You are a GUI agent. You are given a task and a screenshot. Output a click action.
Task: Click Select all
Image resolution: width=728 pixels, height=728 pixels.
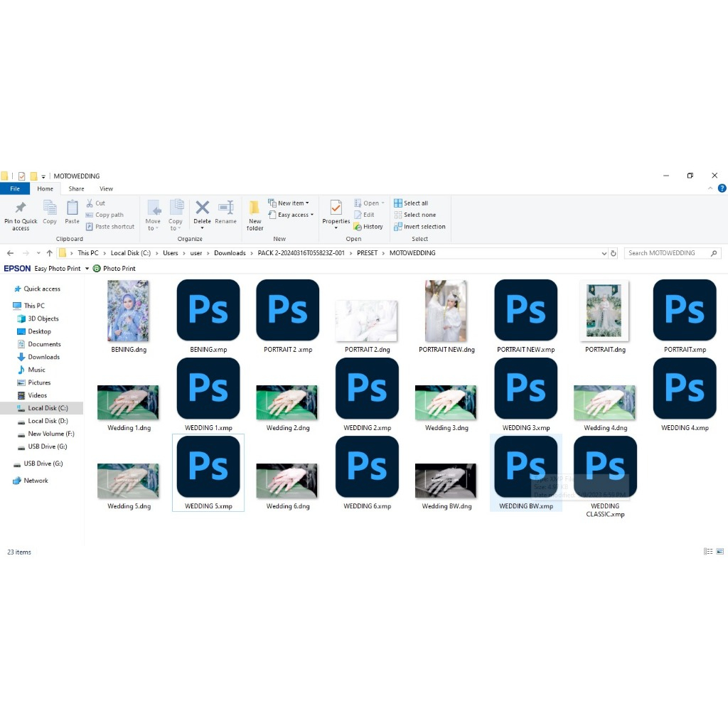point(411,203)
